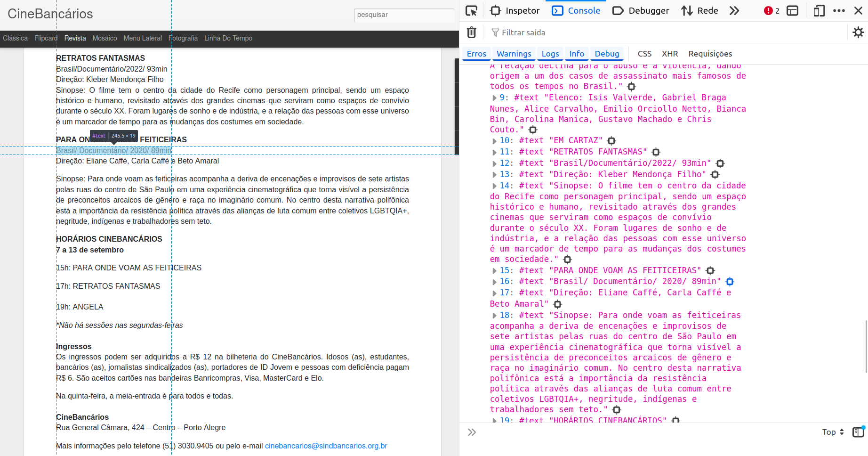Clear console output with trash icon
The image size is (868, 456).
pyautogui.click(x=471, y=33)
